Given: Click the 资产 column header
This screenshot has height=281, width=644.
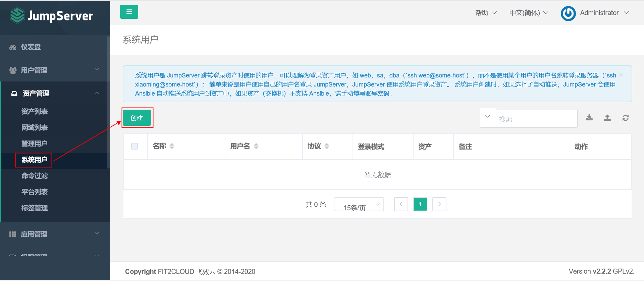Looking at the screenshot, I should [x=425, y=147].
